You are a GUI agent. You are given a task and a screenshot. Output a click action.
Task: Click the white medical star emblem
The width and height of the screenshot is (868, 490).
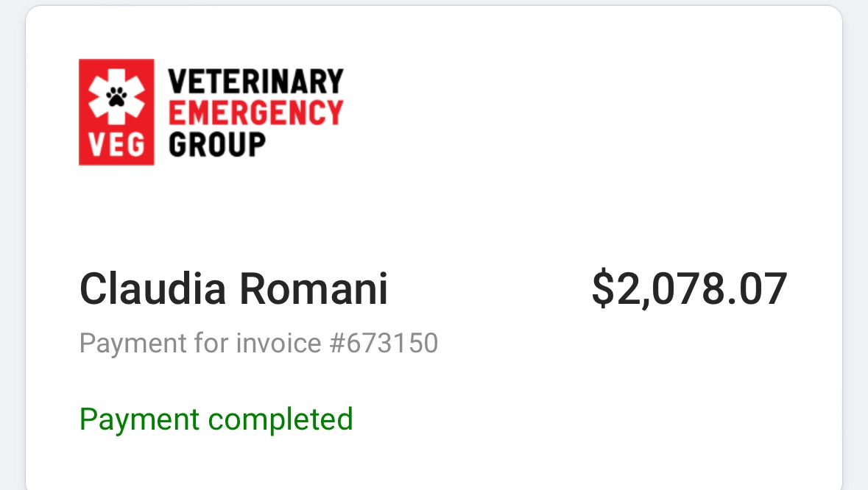[116, 97]
